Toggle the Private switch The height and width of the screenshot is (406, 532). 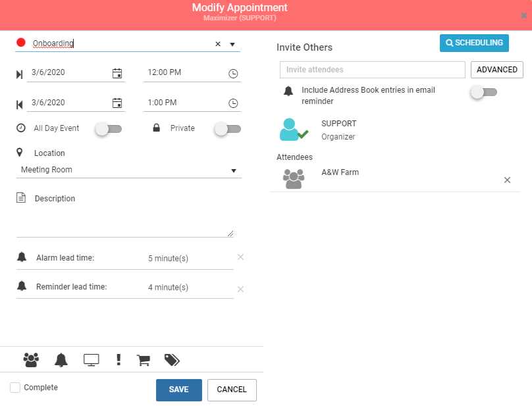coord(228,129)
